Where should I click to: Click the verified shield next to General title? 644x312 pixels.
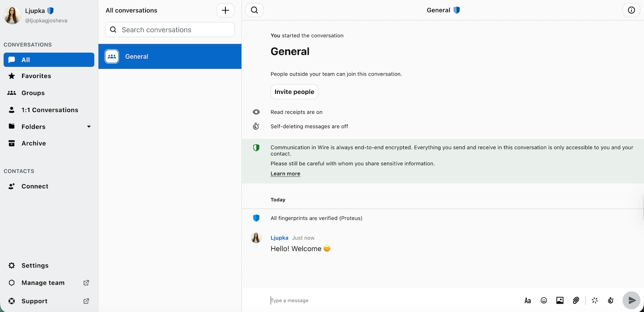point(457,10)
